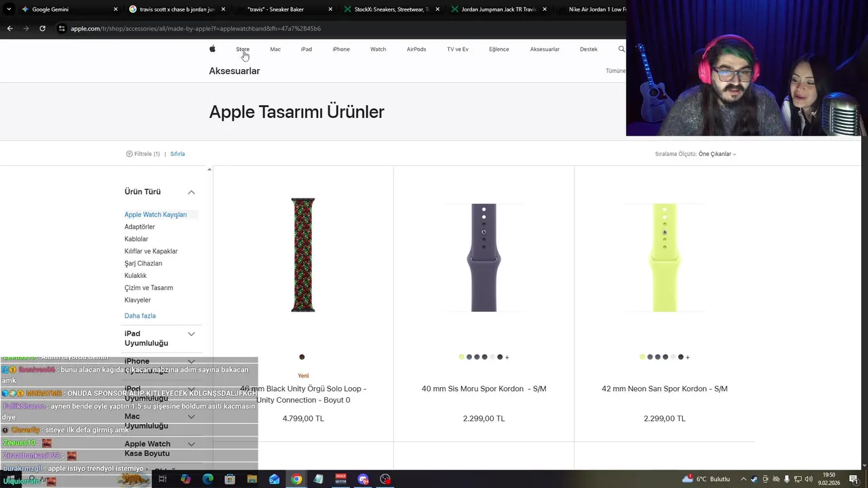Reload the page using the refresh icon
This screenshot has width=868, height=488.
coord(42,28)
